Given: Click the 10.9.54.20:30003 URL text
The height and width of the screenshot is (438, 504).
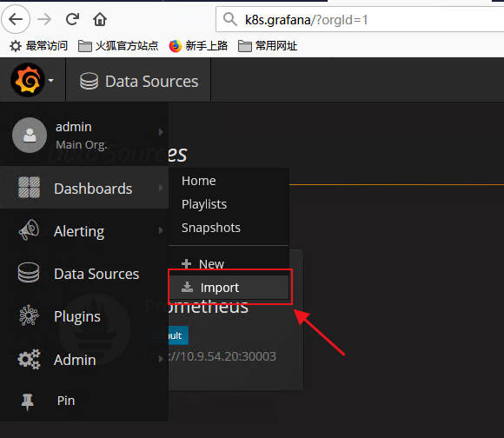Looking at the screenshot, I should click(x=222, y=356).
